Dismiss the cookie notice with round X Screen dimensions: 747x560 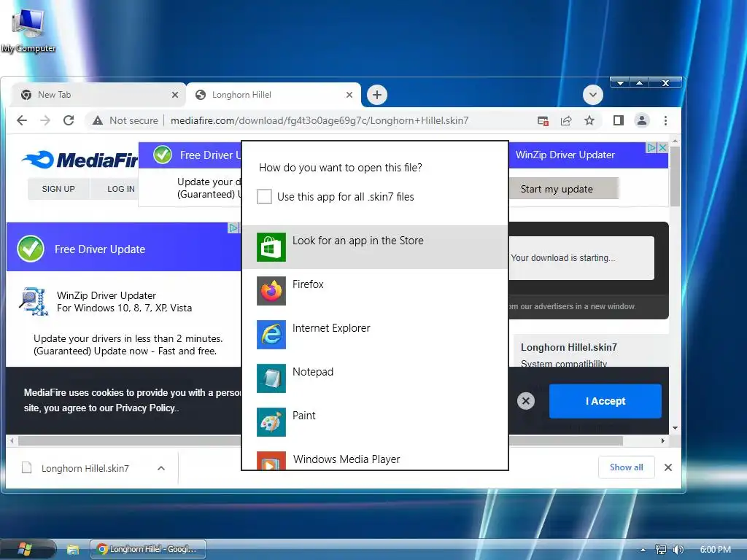[526, 401]
